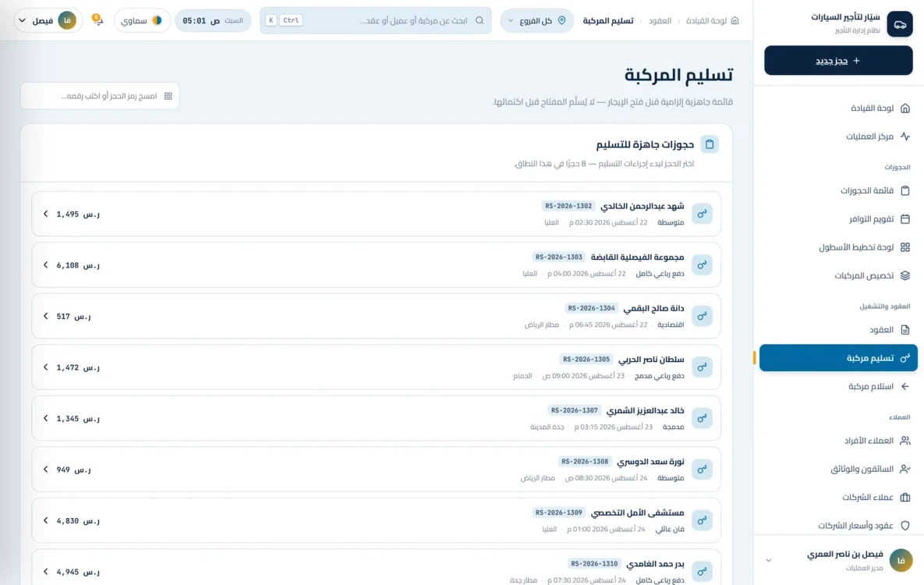The height and width of the screenshot is (585, 924).
Task: Click the home icon beside لوحة القيادة in sidebar
Action: point(905,108)
